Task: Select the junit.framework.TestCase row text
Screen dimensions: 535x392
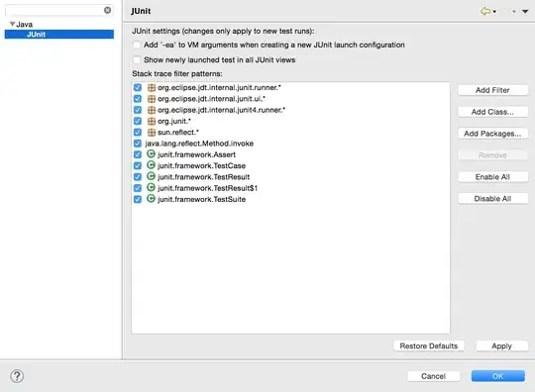Action: pos(202,165)
